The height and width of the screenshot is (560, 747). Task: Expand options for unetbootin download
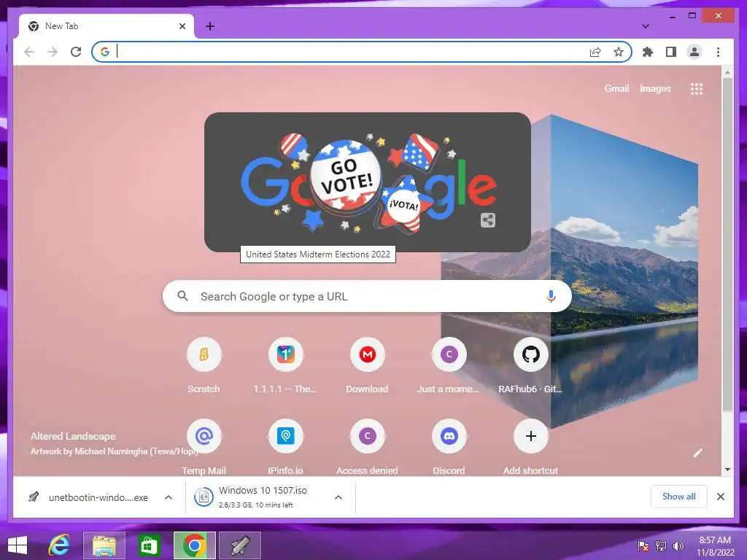coord(169,497)
